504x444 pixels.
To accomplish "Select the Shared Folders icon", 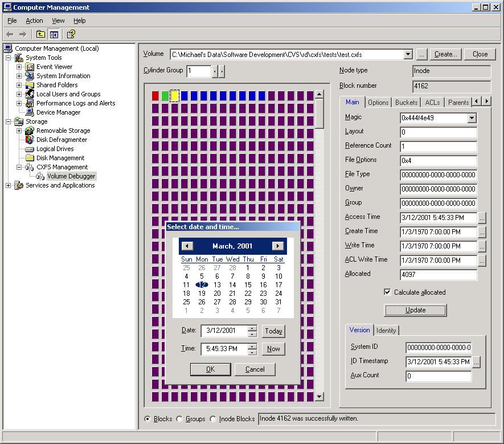I will tap(30, 85).
